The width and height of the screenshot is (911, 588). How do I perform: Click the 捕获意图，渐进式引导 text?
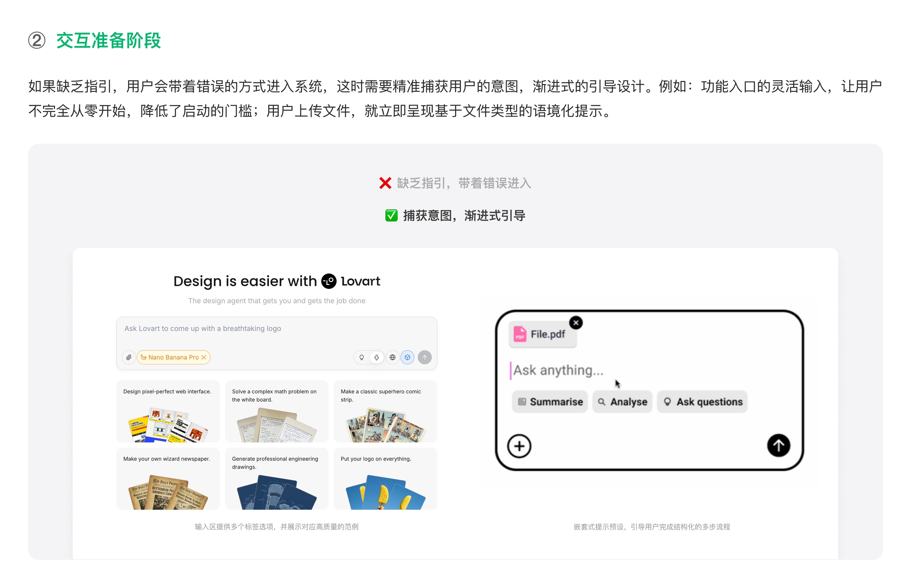464,216
